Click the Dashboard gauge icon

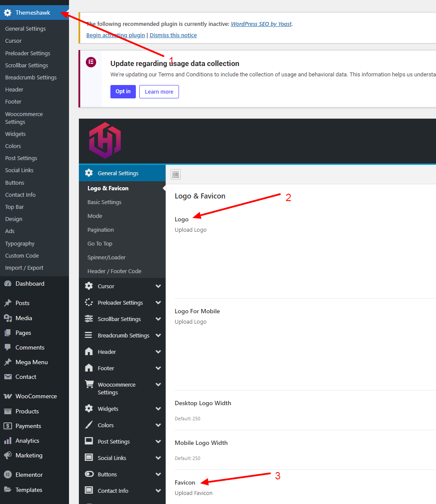point(7,283)
